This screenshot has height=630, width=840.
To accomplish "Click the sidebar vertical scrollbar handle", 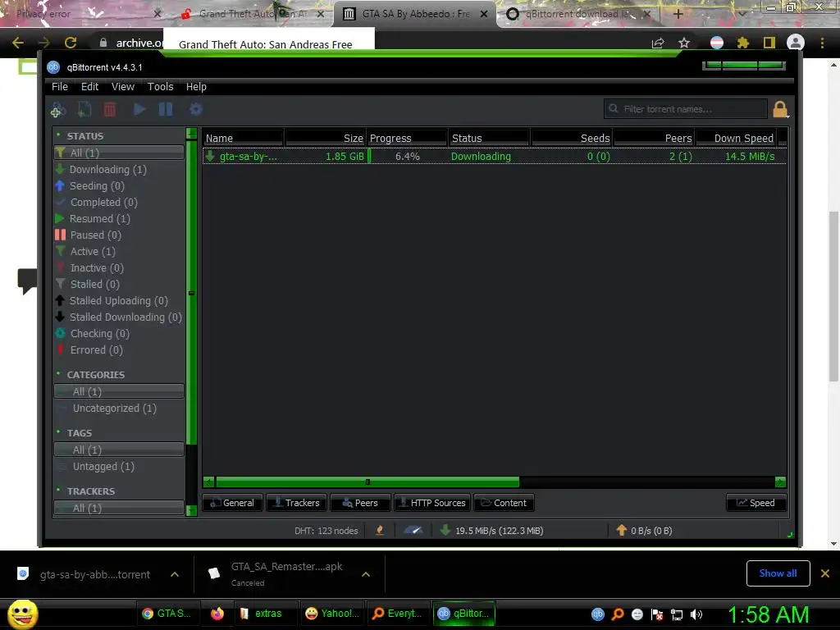I will [x=191, y=294].
